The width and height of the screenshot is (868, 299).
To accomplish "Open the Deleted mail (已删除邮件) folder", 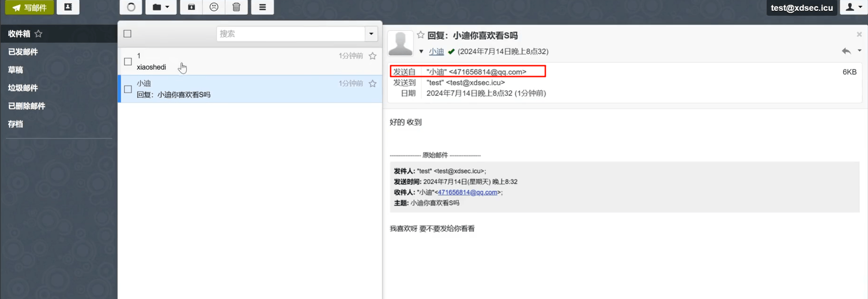I will (x=58, y=106).
